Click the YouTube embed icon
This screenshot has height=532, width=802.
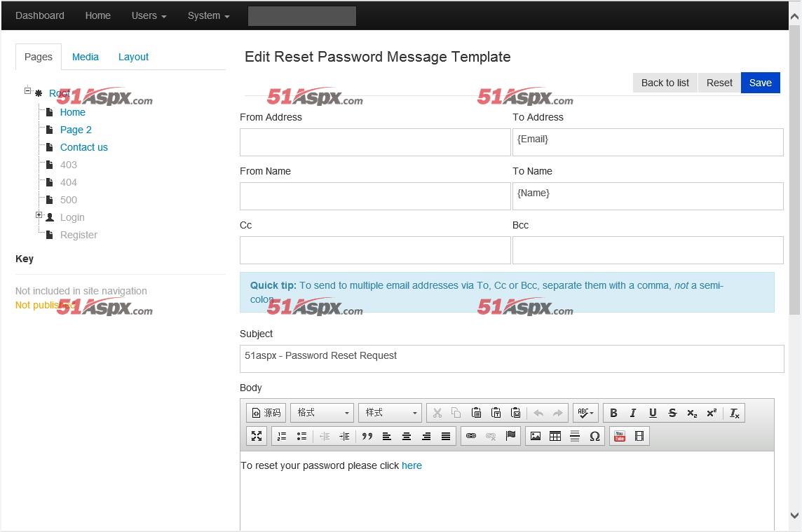[620, 437]
